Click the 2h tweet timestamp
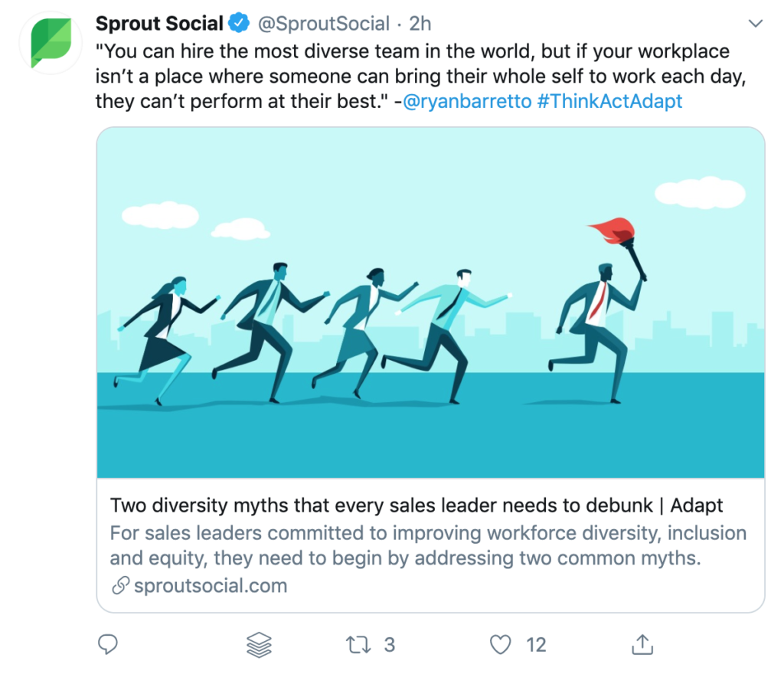This screenshot has width=784, height=674. (x=420, y=24)
